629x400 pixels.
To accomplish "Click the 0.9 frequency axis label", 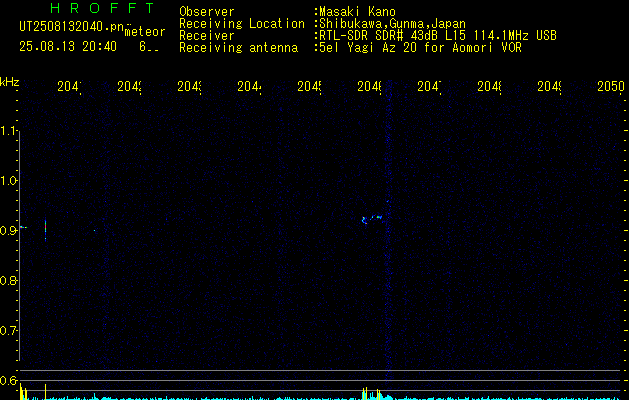I will (9, 231).
